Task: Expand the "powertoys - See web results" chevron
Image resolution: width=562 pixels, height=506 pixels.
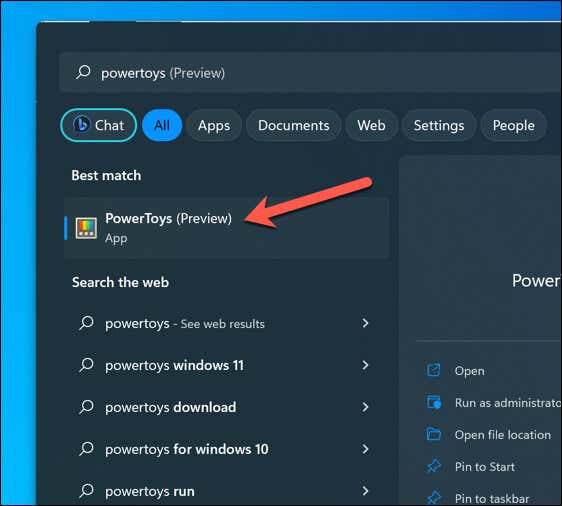Action: coord(365,323)
